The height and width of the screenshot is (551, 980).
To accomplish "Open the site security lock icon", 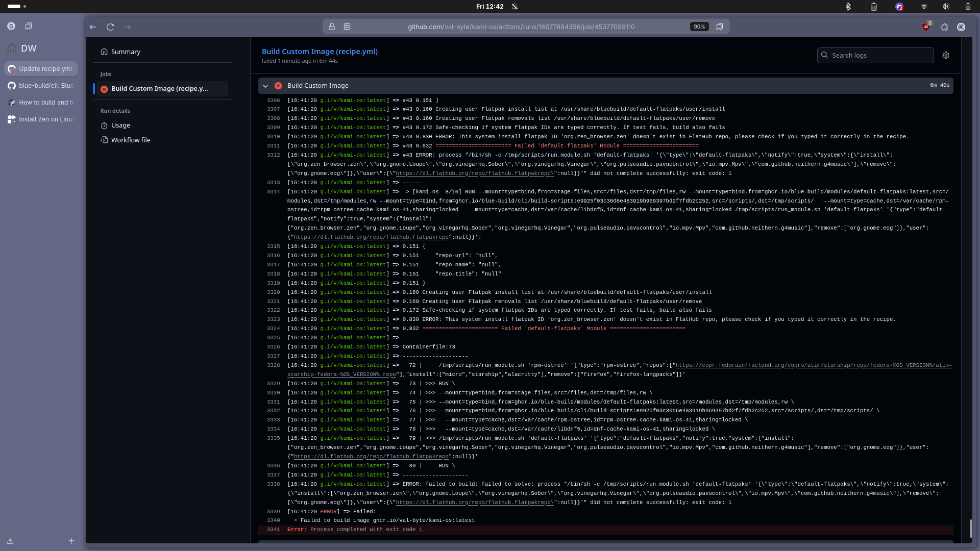I will (x=332, y=27).
